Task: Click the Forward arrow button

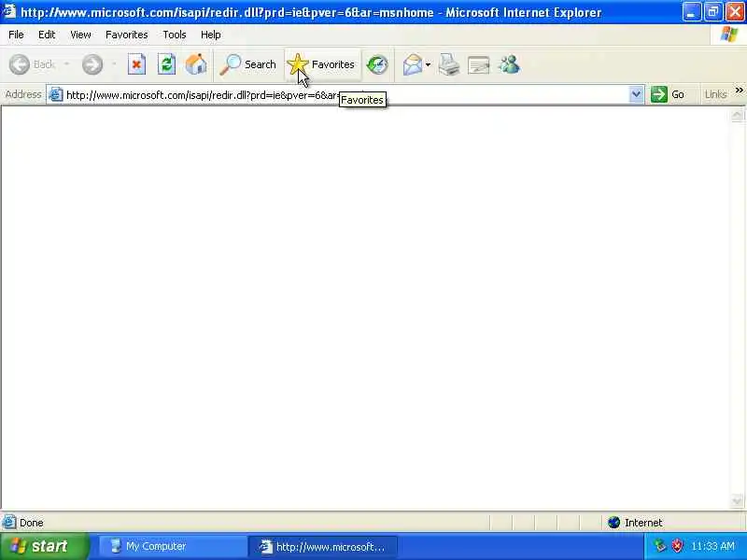Action: pos(92,64)
